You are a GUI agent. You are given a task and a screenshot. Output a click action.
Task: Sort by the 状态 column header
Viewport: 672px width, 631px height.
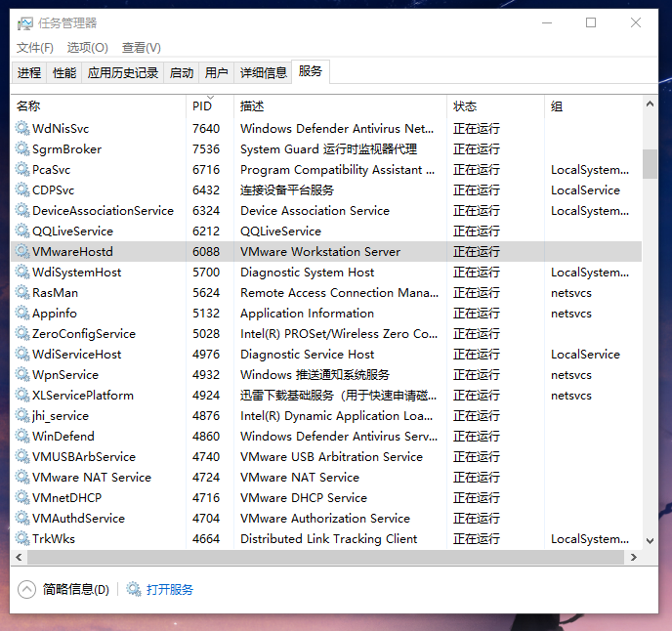(x=495, y=105)
